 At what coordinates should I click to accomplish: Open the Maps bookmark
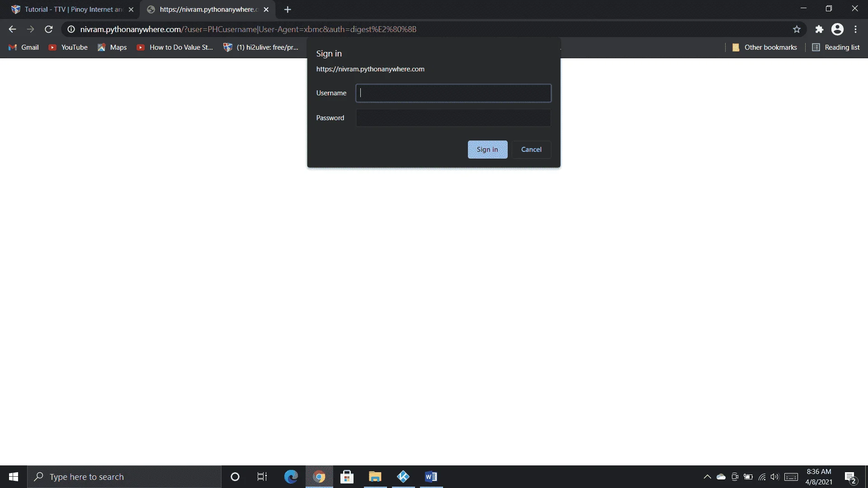(x=112, y=47)
